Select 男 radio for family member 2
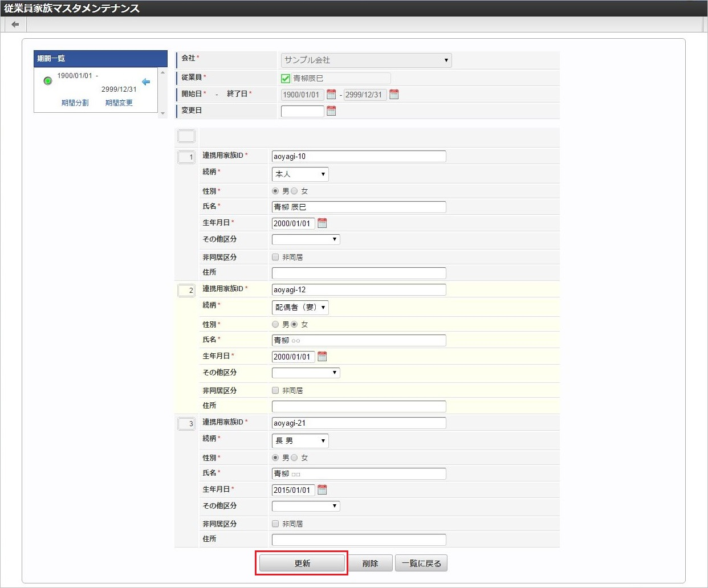This screenshot has width=708, height=588. (x=275, y=324)
